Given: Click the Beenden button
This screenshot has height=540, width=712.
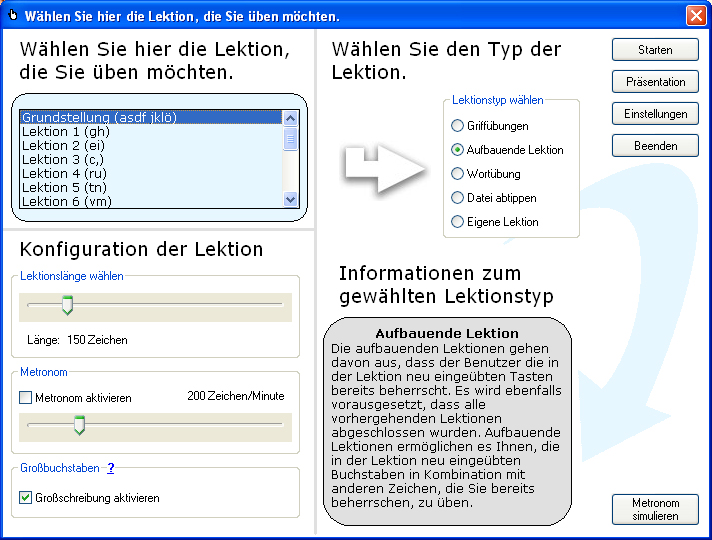Looking at the screenshot, I should click(x=655, y=146).
